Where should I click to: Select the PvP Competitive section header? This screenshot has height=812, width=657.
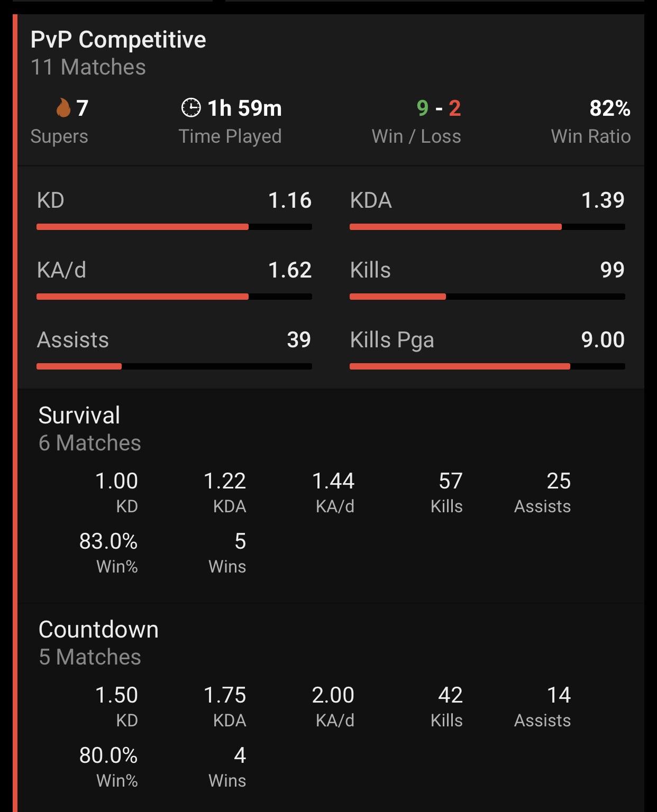click(117, 39)
